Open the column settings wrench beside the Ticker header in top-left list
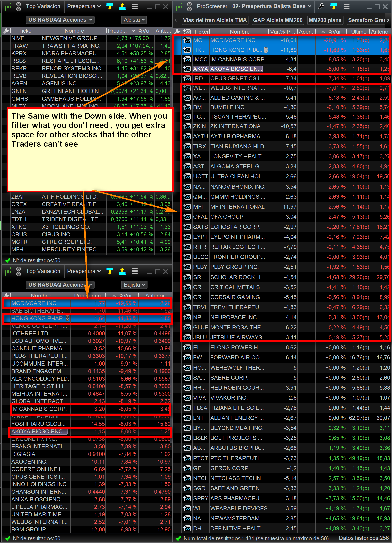The width and height of the screenshot is (392, 543). tap(6, 31)
